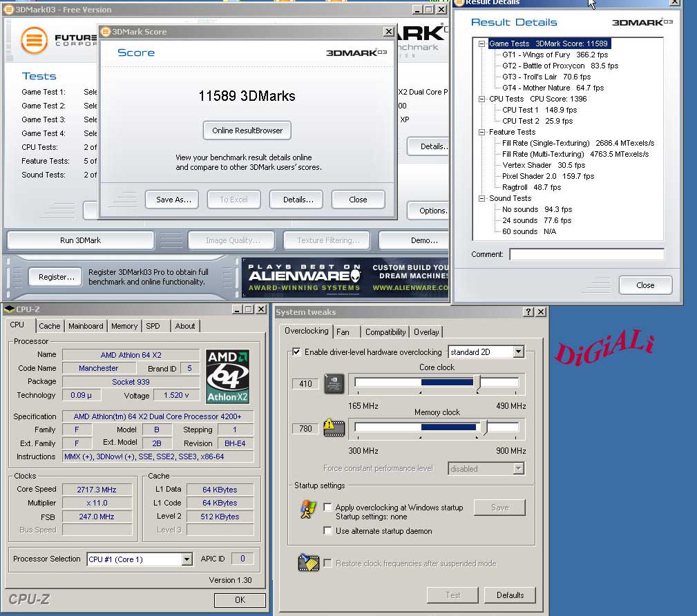The width and height of the screenshot is (697, 616).
Task: Click Save As in the Score dialog
Action: coord(173,200)
